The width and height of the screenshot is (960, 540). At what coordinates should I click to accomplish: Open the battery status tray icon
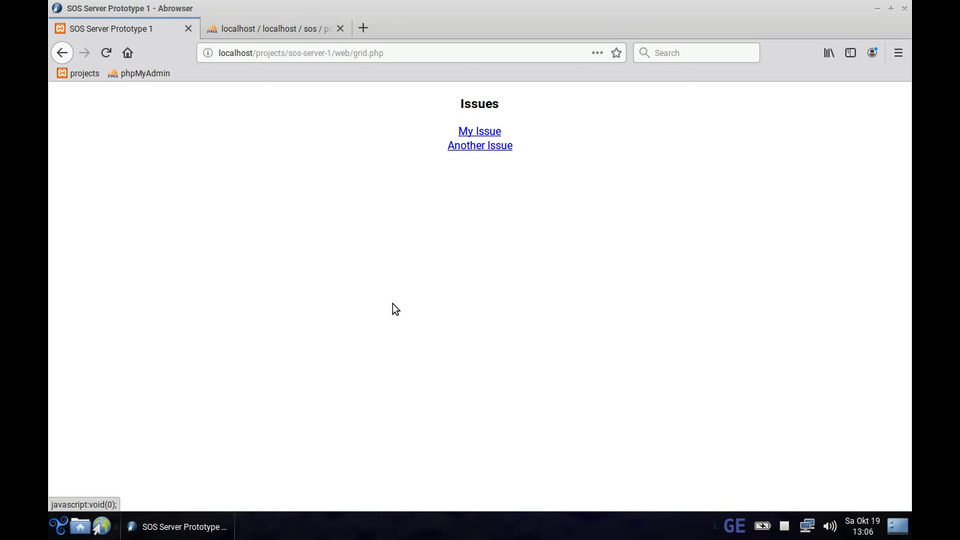[762, 526]
